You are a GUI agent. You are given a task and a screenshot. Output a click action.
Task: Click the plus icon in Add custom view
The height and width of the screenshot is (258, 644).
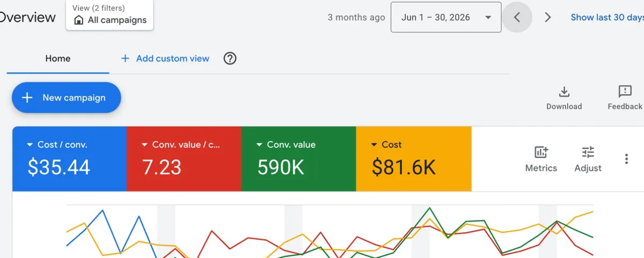tap(125, 58)
